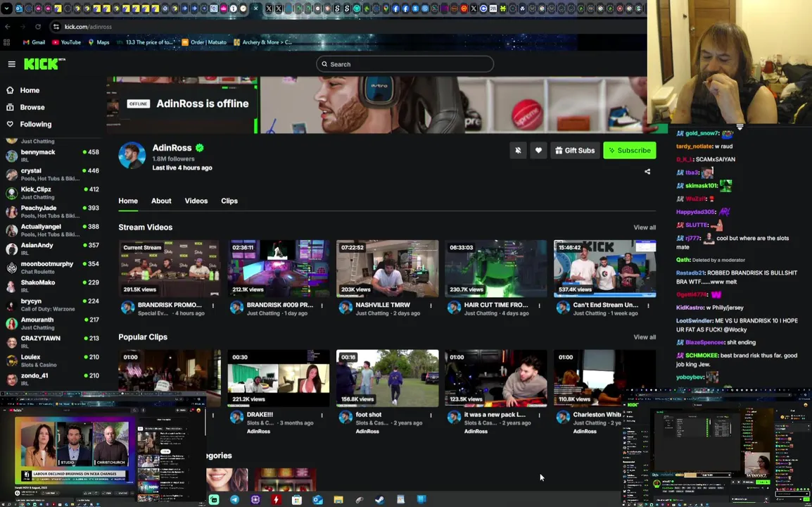Open options menu for it was a new pack clip
Screen dimensions: 812x507
[539, 415]
